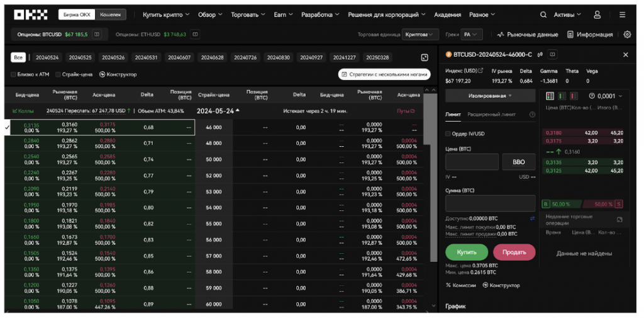Click the Цена (BTC) input field
The image size is (644, 318).
[472, 162]
